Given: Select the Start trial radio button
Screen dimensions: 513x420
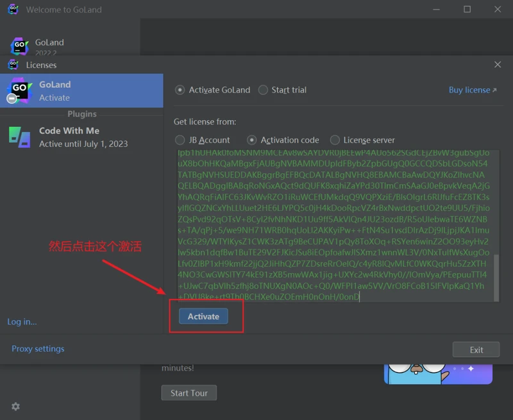Looking at the screenshot, I should pyautogui.click(x=263, y=90).
